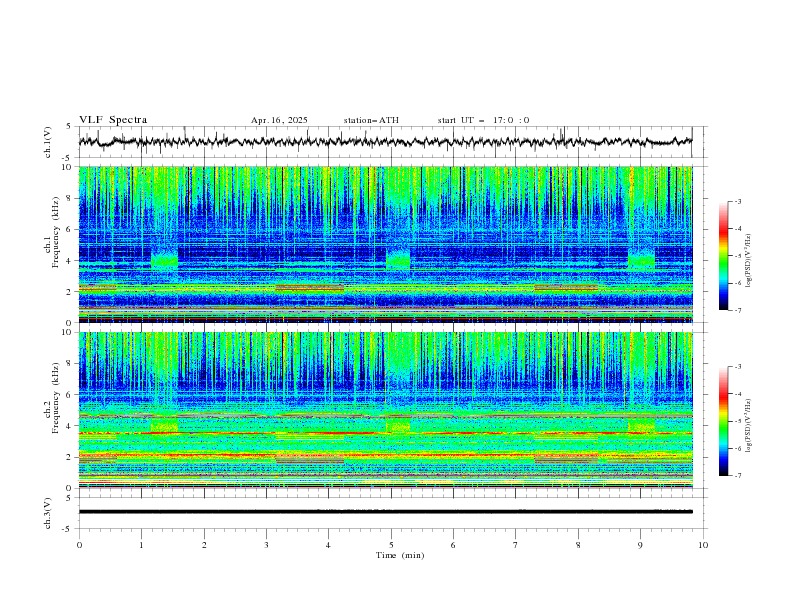792x612 pixels.
Task: Click the "6" frequency tick on ch.2 spectrogram
Action: pos(69,395)
